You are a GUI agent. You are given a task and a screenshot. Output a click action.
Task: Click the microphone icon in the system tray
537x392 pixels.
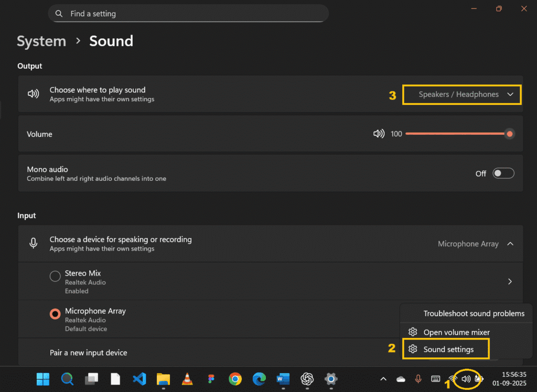[418, 378]
